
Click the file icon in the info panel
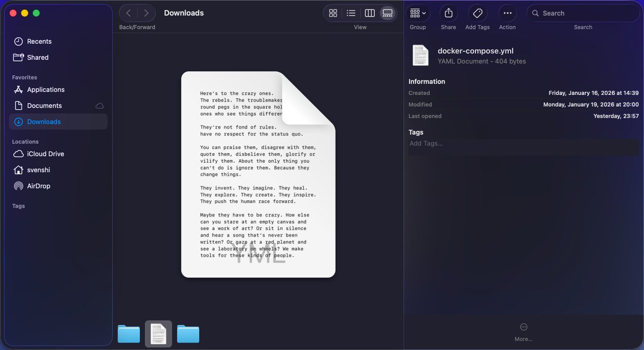coord(420,55)
